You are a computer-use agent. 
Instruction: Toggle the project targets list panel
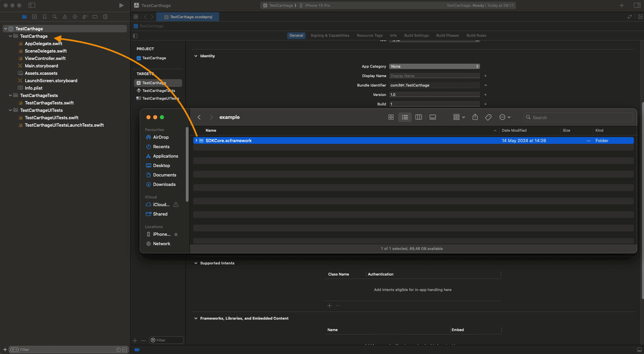point(135,36)
